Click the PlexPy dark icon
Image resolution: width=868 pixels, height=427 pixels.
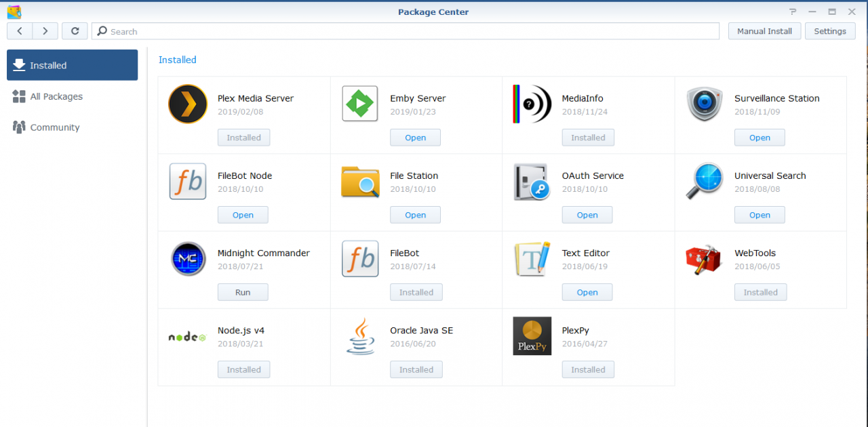point(532,335)
